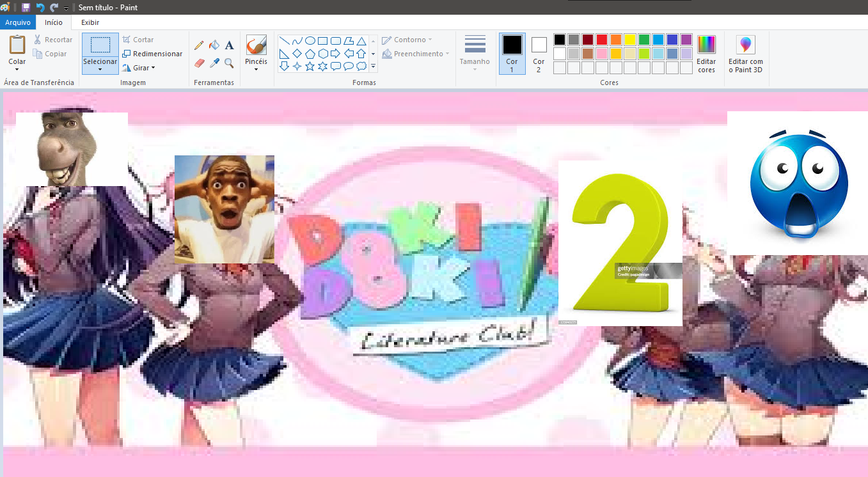Screen dimensions: 868x477
Task: Click the Colar clipboard icon
Action: (x=17, y=45)
